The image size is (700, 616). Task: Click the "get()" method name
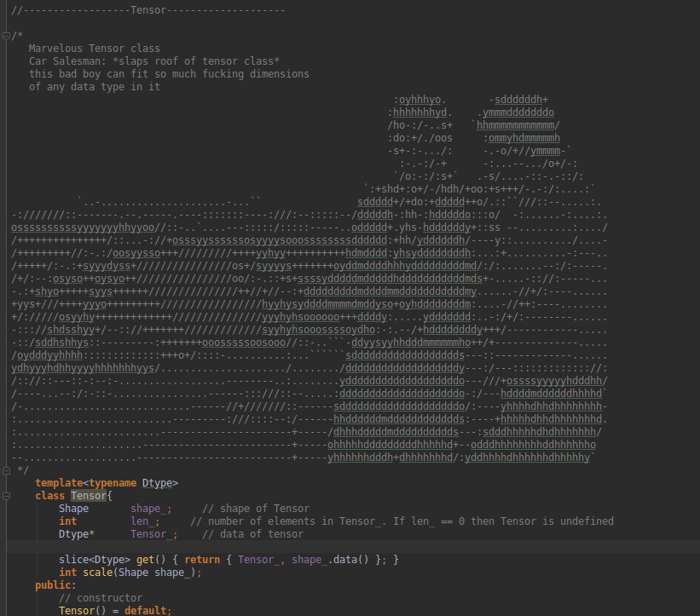point(151,560)
